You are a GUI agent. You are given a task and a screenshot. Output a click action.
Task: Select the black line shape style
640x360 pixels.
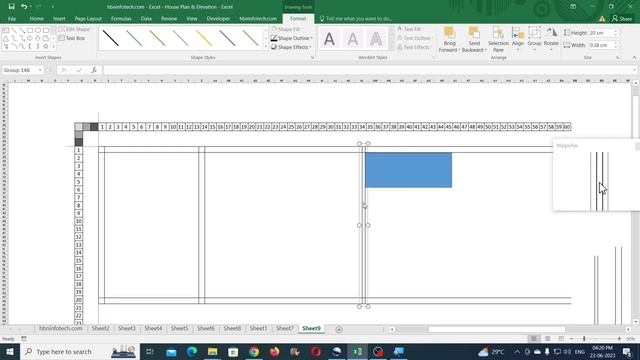(x=111, y=38)
